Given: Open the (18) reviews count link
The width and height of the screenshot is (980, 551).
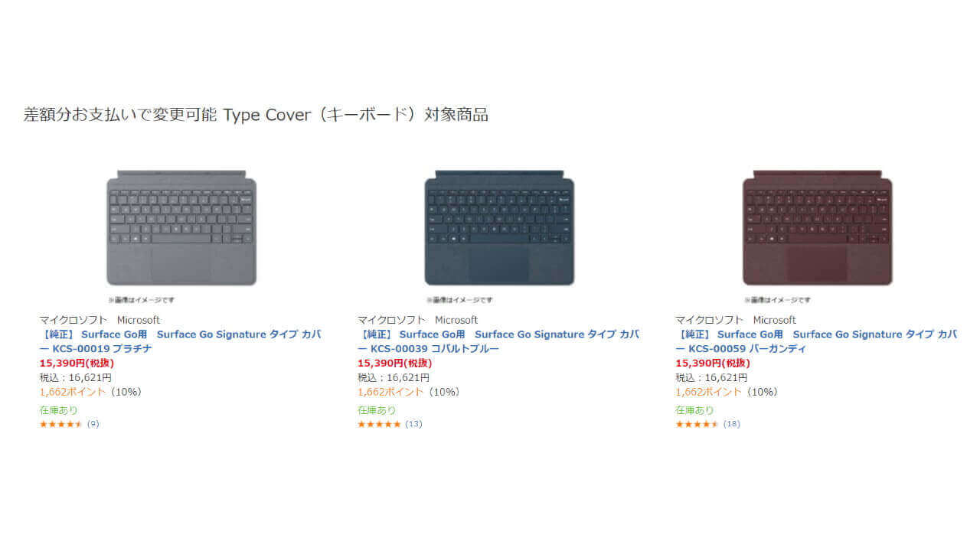Looking at the screenshot, I should click(731, 424).
